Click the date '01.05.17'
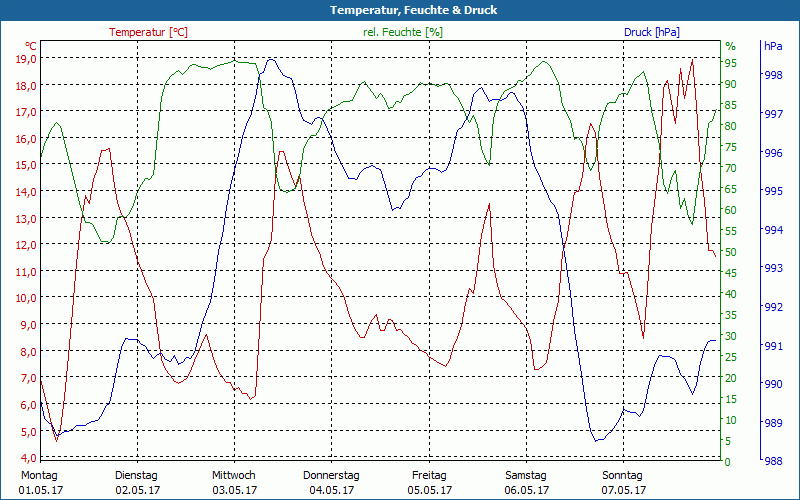 (41, 491)
